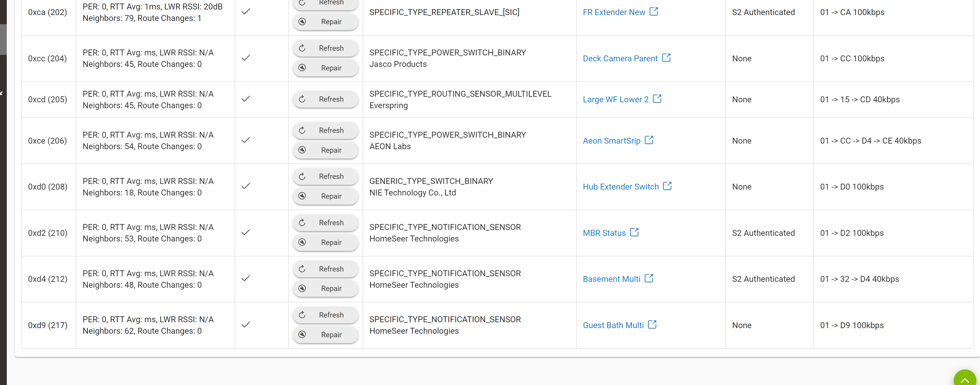Screen dimensions: 980x385
Task: Select security None in Hub Extender Switch row
Action: [741, 187]
